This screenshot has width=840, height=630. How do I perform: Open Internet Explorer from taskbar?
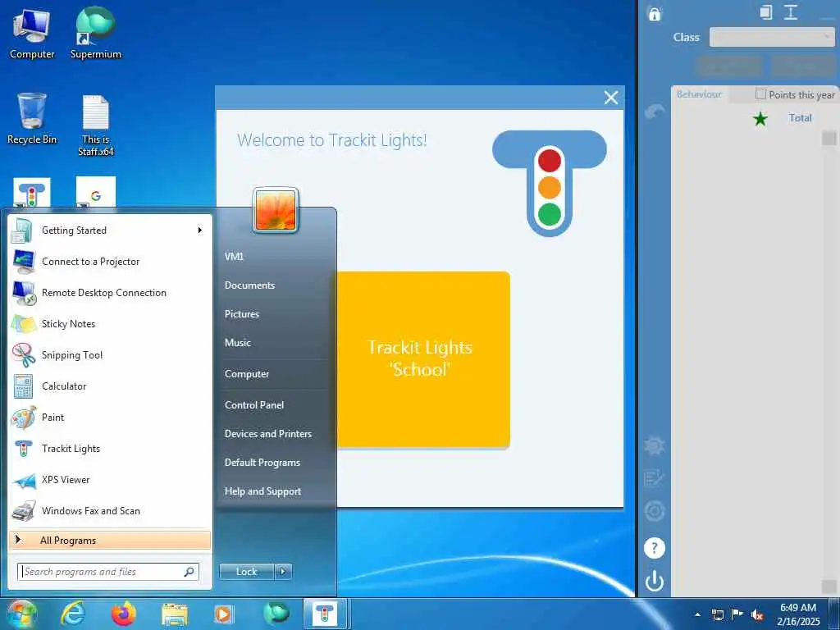pyautogui.click(x=73, y=614)
